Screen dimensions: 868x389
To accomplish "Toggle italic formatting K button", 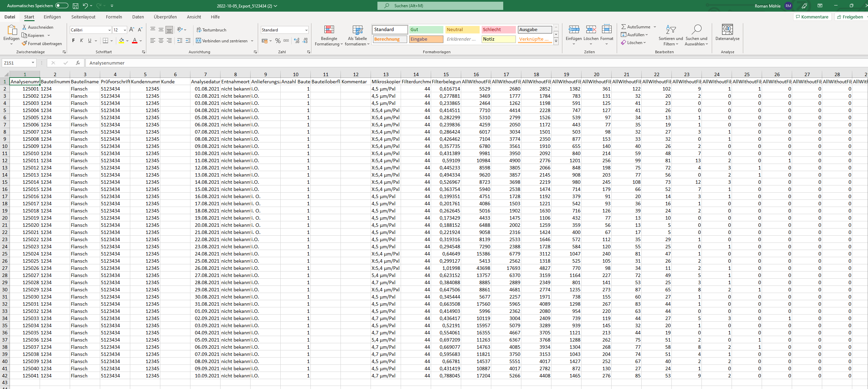I will point(81,41).
